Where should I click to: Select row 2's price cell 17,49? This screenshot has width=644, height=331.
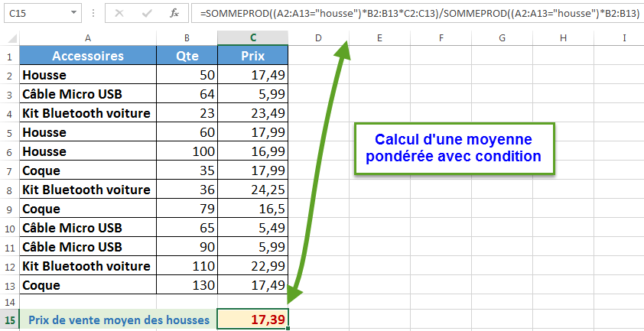[253, 75]
